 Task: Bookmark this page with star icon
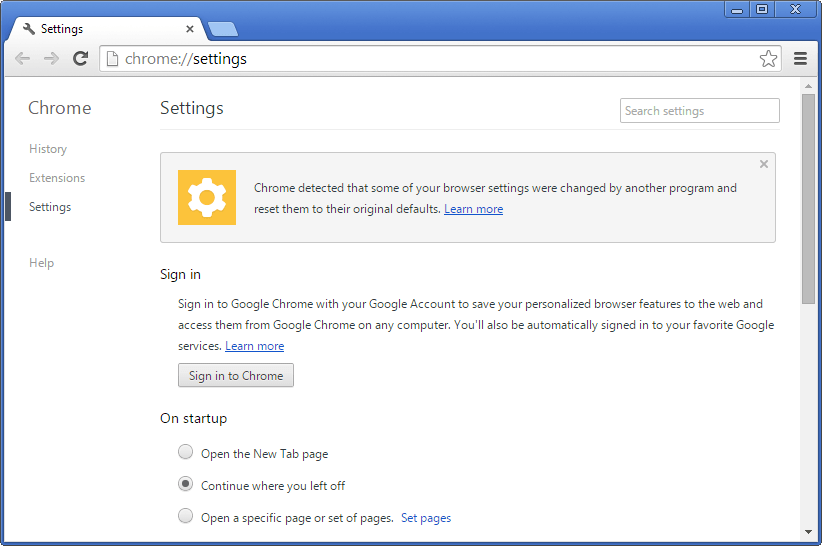(x=768, y=59)
